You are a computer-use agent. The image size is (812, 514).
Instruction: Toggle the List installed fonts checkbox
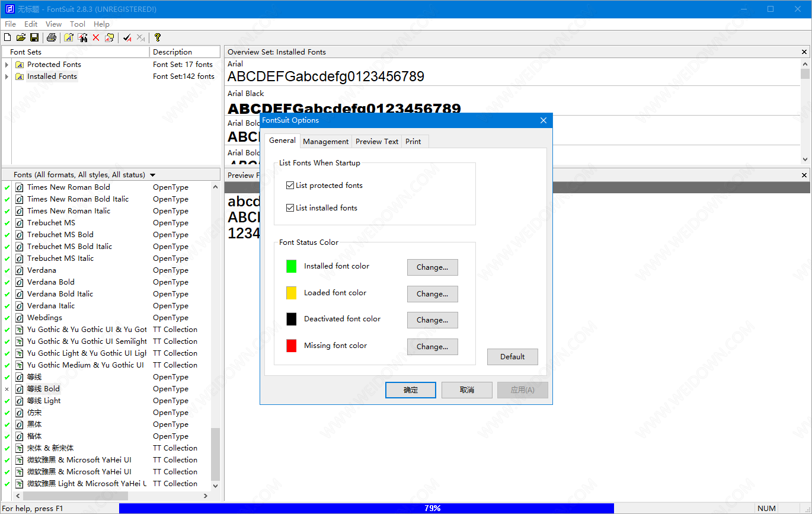point(290,208)
